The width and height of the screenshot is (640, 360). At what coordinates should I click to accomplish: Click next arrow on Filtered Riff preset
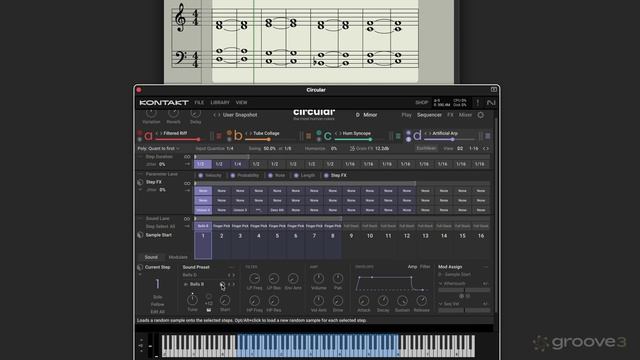click(161, 133)
